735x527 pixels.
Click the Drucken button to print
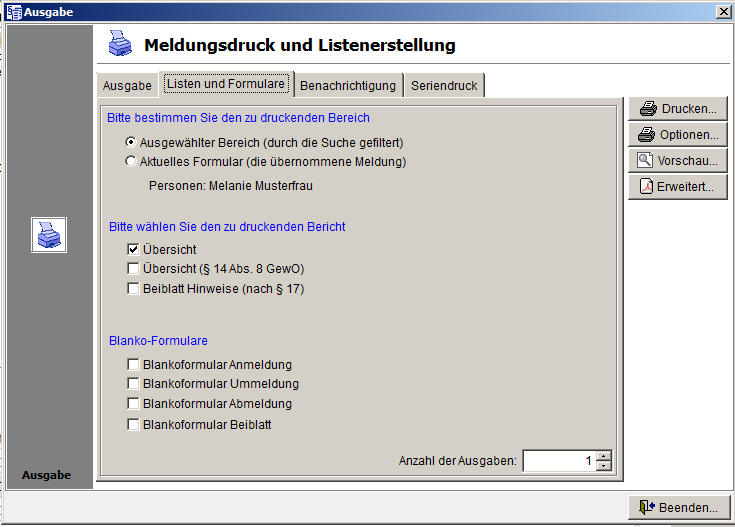pyautogui.click(x=677, y=109)
